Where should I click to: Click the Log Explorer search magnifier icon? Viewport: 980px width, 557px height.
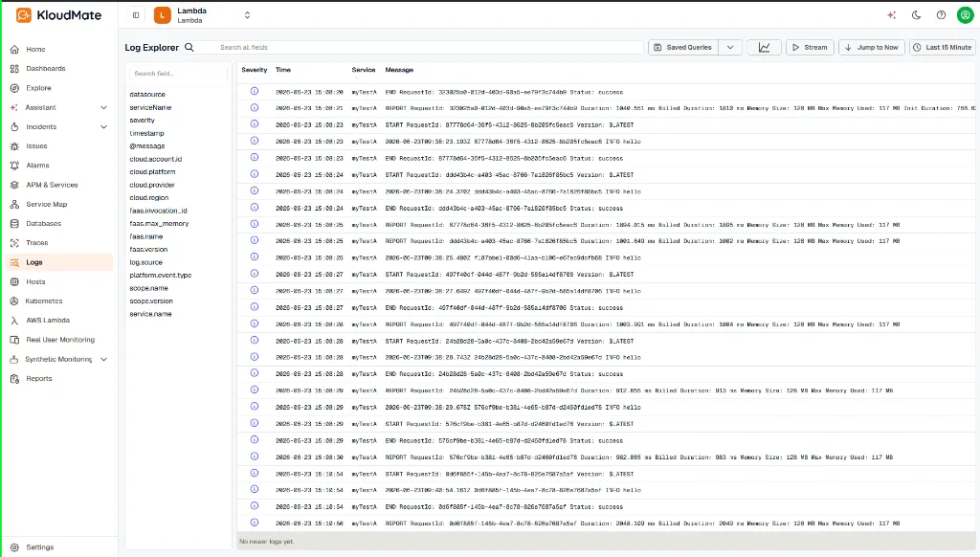(x=189, y=48)
